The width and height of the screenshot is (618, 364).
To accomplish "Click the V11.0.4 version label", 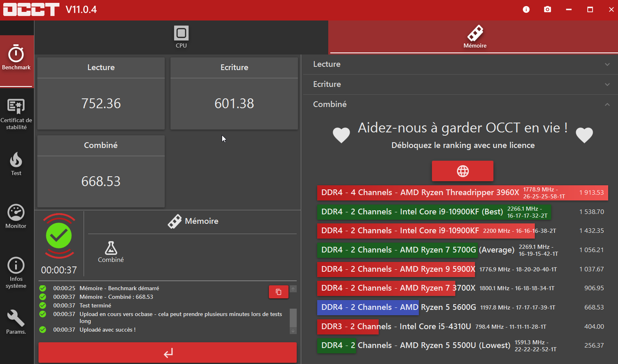I will click(81, 9).
